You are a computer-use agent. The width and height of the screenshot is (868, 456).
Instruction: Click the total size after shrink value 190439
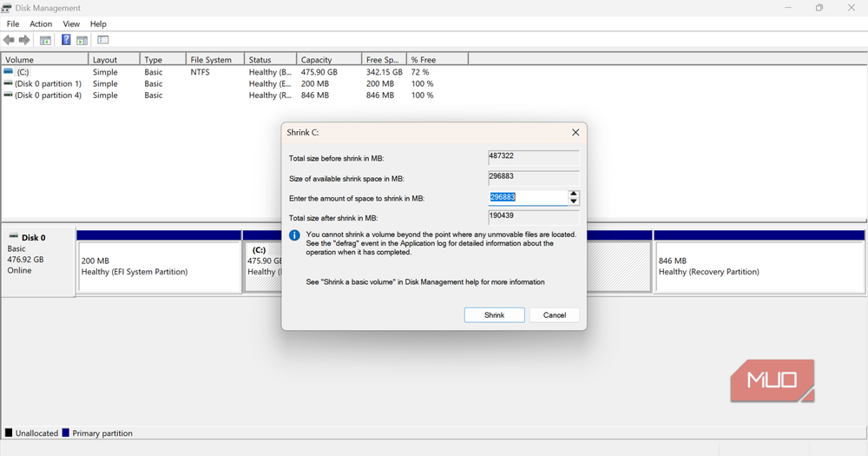[x=534, y=216]
